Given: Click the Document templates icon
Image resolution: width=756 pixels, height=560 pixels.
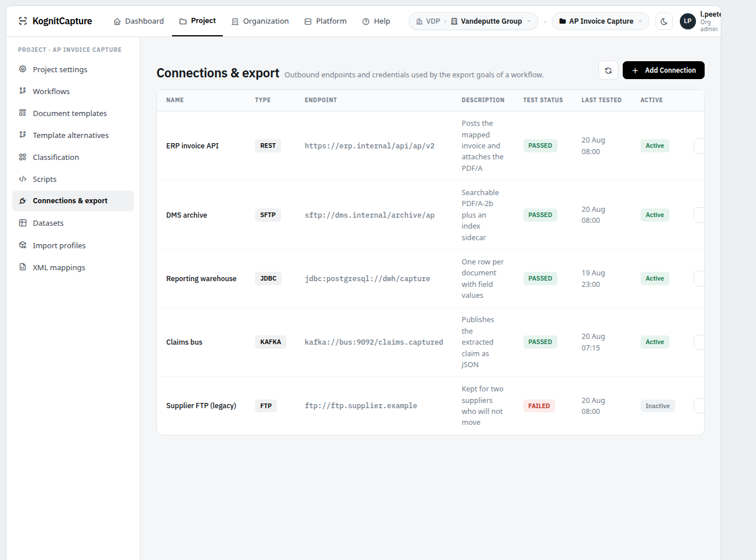Looking at the screenshot, I should pos(23,113).
